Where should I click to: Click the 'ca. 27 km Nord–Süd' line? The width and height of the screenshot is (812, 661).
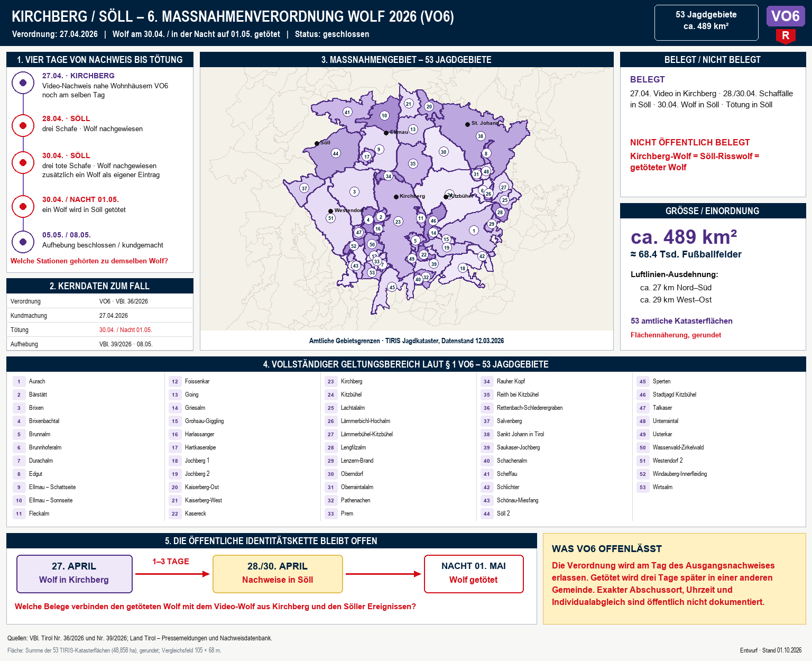(676, 288)
